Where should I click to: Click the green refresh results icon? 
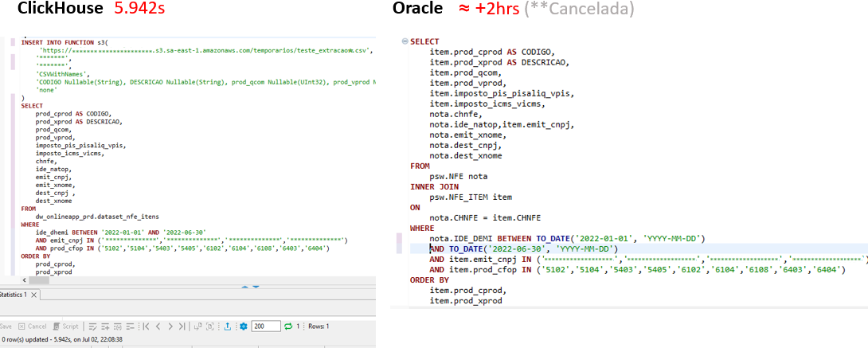pos(288,326)
